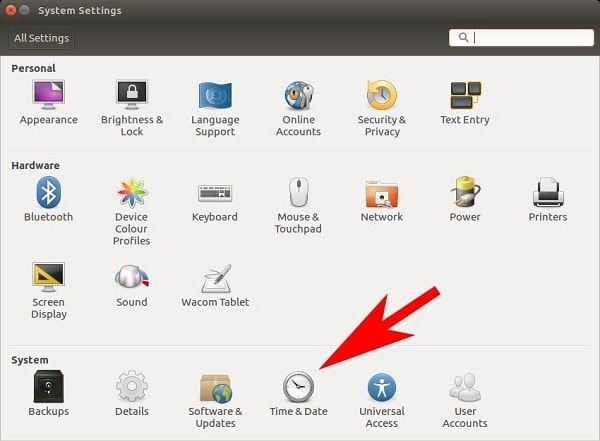Click the All Settings button

tap(42, 38)
